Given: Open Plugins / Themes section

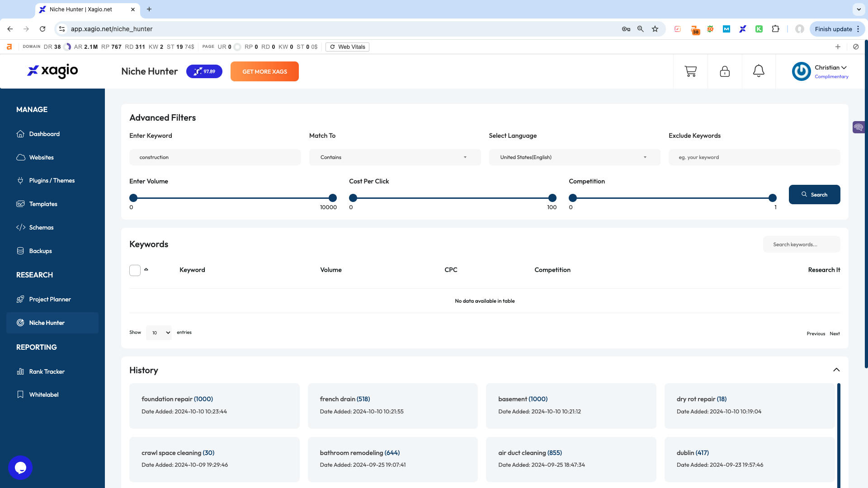Looking at the screenshot, I should [52, 180].
